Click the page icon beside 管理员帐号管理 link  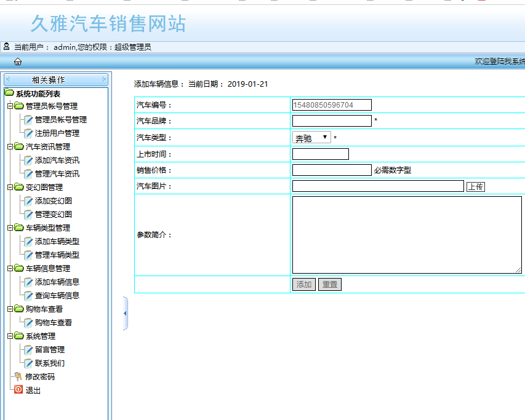pos(28,120)
